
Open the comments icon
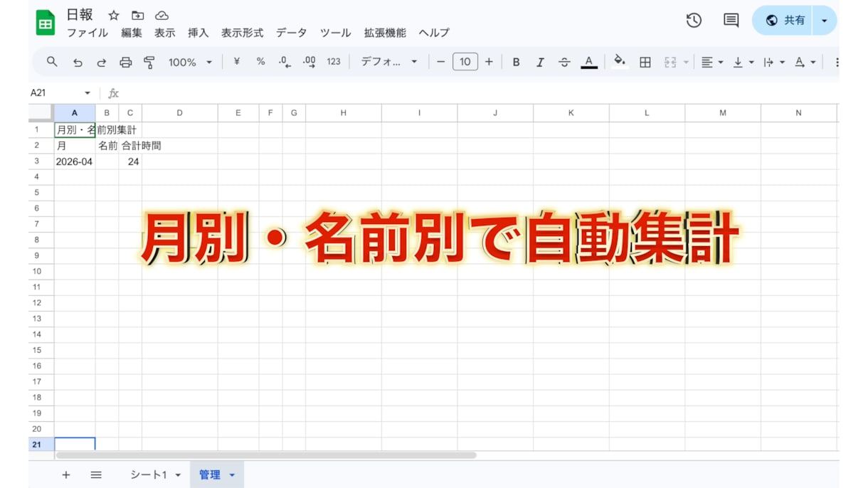[x=731, y=21]
